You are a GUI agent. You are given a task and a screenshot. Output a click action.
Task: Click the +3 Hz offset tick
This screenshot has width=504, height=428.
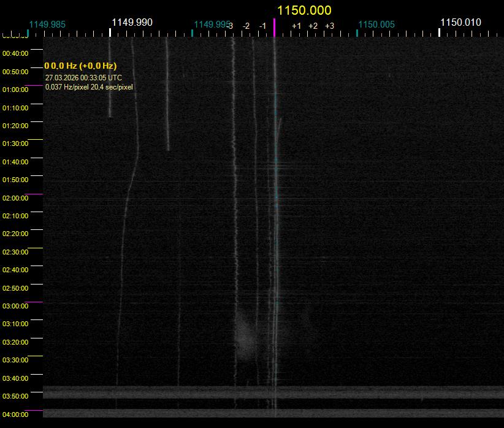(x=329, y=26)
